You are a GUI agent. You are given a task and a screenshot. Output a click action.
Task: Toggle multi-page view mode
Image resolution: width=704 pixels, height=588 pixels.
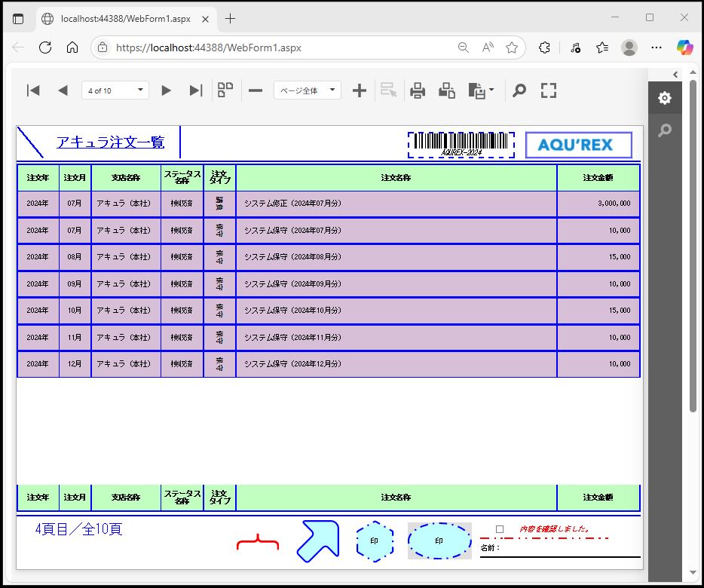[x=225, y=90]
